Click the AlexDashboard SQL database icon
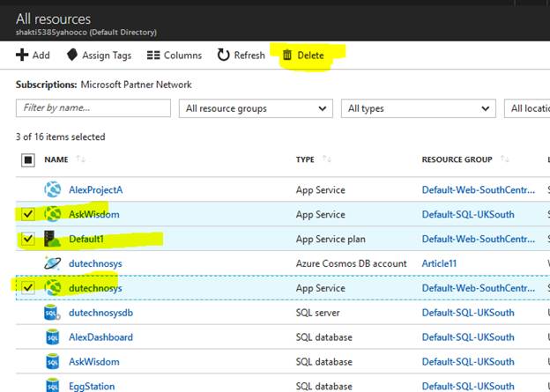The width and height of the screenshot is (550, 392). click(53, 337)
